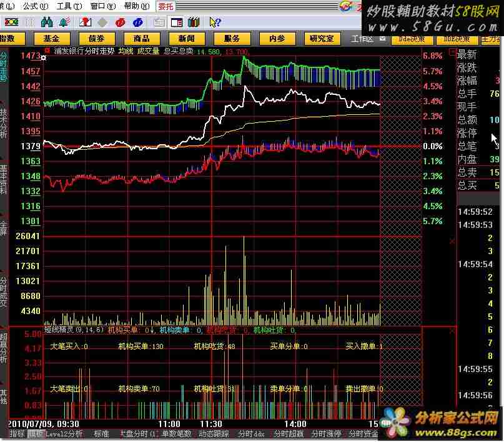Screen dimensions: 504x442
Task: Click the small red square before 浦发银行 title
Action: [47, 50]
